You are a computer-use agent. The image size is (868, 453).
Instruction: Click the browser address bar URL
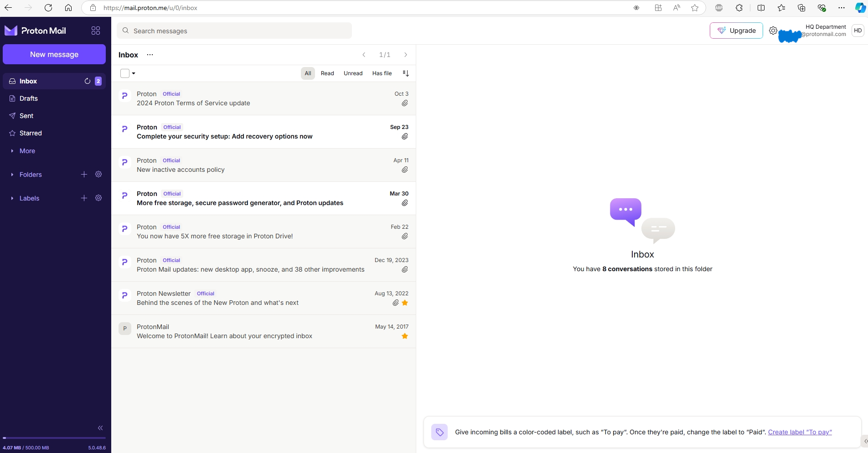coord(150,8)
